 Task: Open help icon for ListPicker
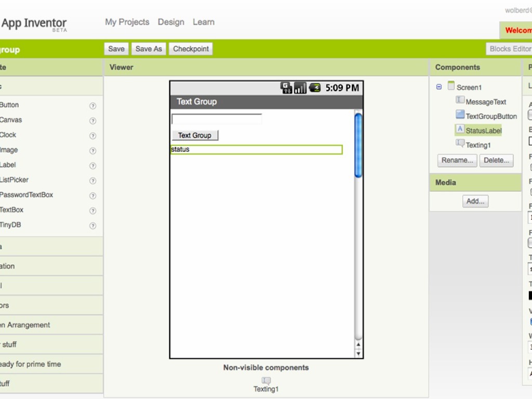coord(92,181)
